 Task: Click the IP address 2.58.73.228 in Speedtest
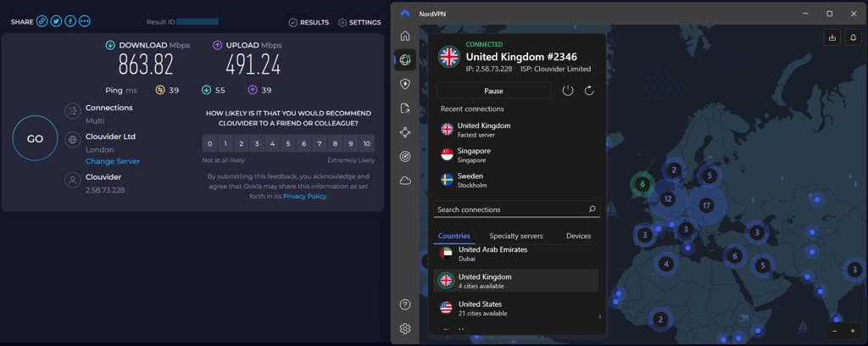click(105, 190)
